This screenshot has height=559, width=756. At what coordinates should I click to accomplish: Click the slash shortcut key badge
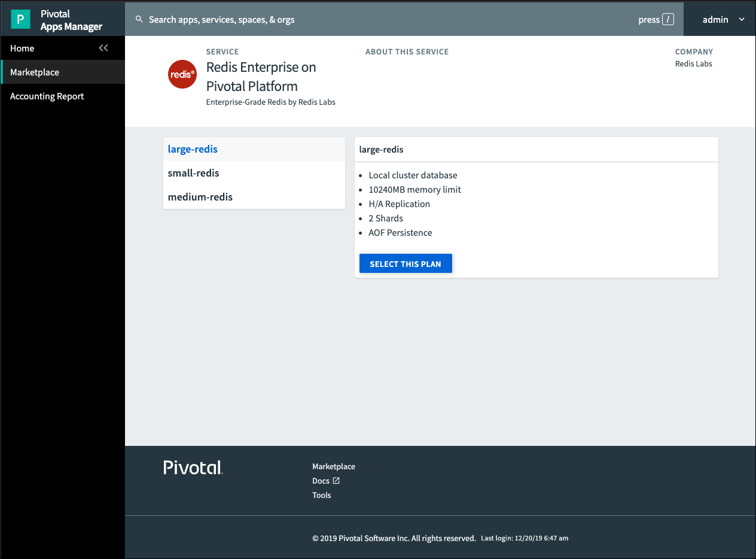[x=668, y=20]
